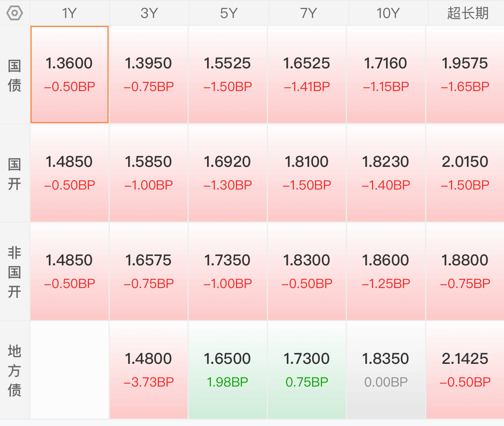Image resolution: width=504 pixels, height=426 pixels.
Task: Select the 超长期 column header
Action: (467, 13)
